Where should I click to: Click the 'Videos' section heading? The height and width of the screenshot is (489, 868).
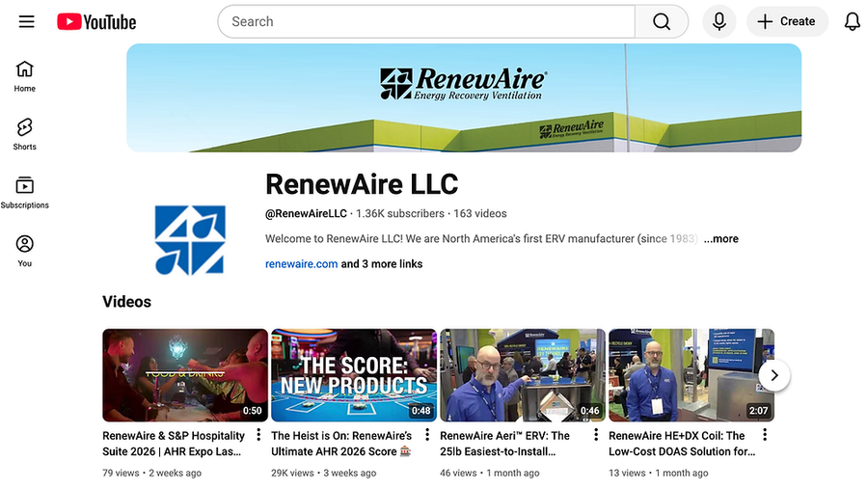click(x=126, y=302)
